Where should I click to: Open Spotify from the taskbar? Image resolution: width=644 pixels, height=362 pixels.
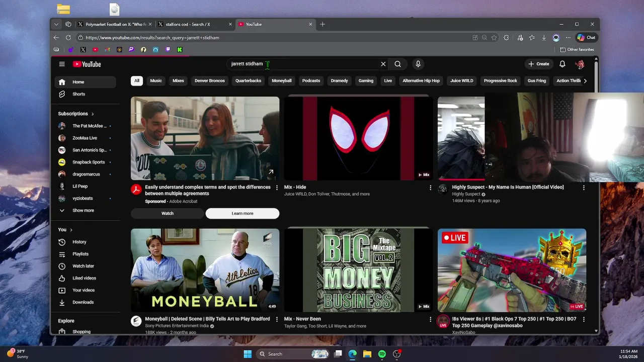point(382,354)
